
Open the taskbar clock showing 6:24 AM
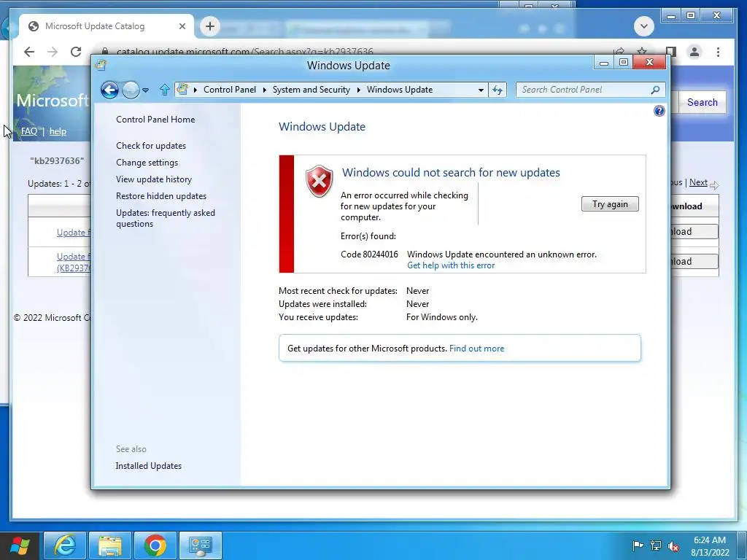tap(710, 546)
